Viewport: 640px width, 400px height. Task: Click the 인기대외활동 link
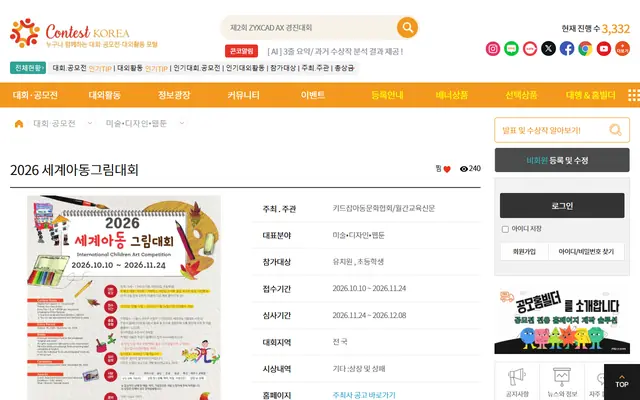coord(245,68)
